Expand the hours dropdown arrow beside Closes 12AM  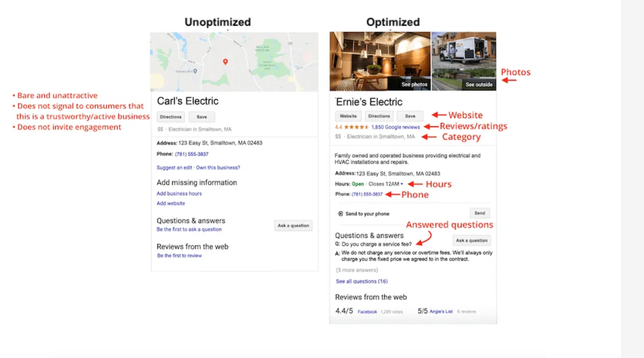(402, 184)
